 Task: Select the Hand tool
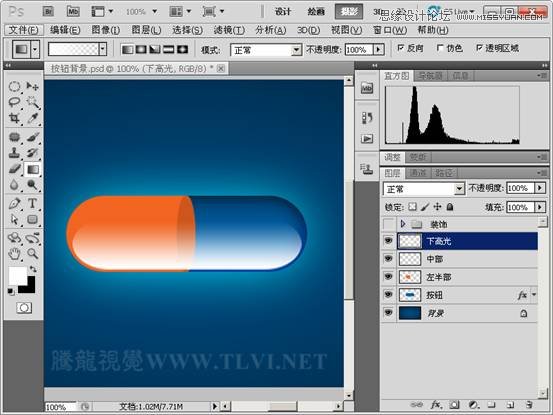[x=14, y=254]
